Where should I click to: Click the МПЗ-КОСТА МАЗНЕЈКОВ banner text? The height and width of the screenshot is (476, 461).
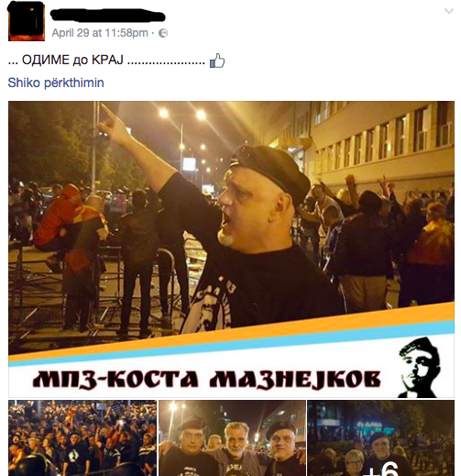click(x=206, y=380)
